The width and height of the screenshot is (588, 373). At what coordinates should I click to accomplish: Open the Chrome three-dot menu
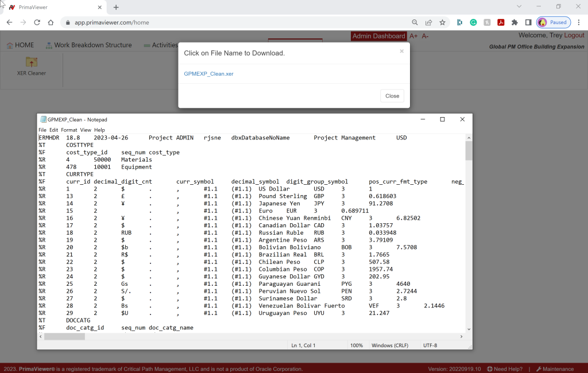(x=578, y=22)
